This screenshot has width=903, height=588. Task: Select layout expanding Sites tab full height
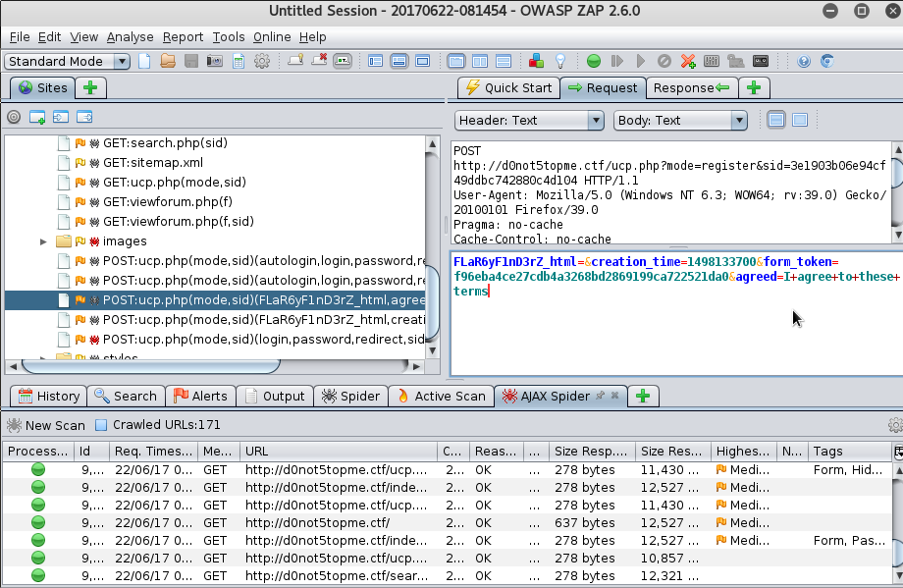click(x=376, y=61)
